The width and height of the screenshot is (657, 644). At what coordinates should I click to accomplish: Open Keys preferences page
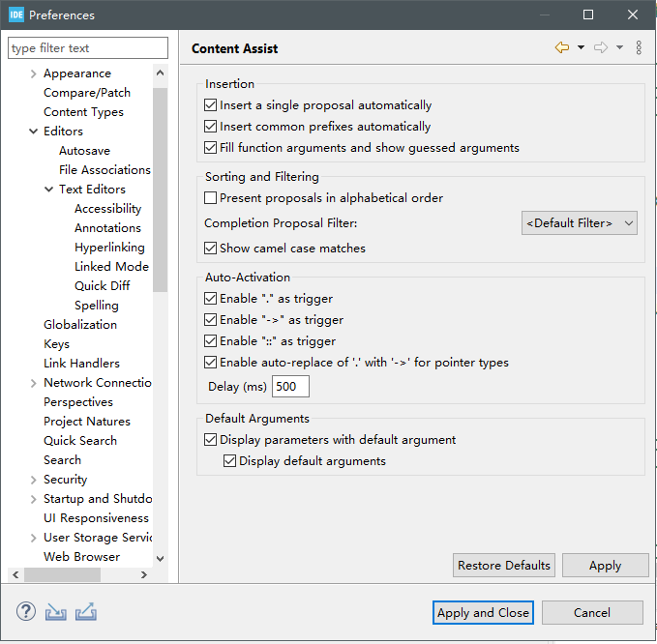click(x=56, y=344)
